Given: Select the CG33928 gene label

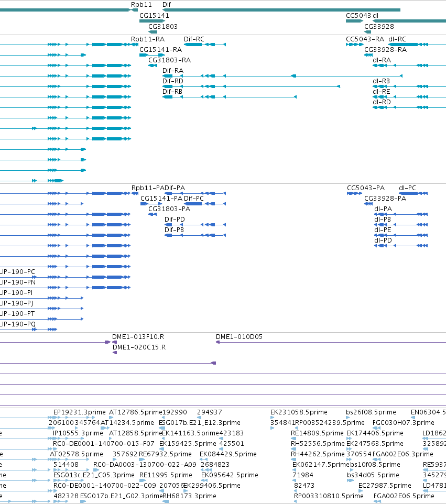Looking at the screenshot, I should (x=379, y=27).
